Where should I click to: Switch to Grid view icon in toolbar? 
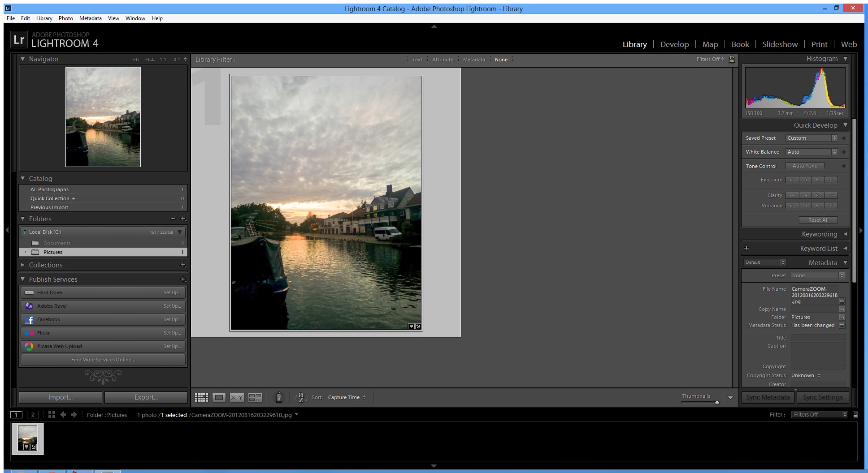point(201,397)
